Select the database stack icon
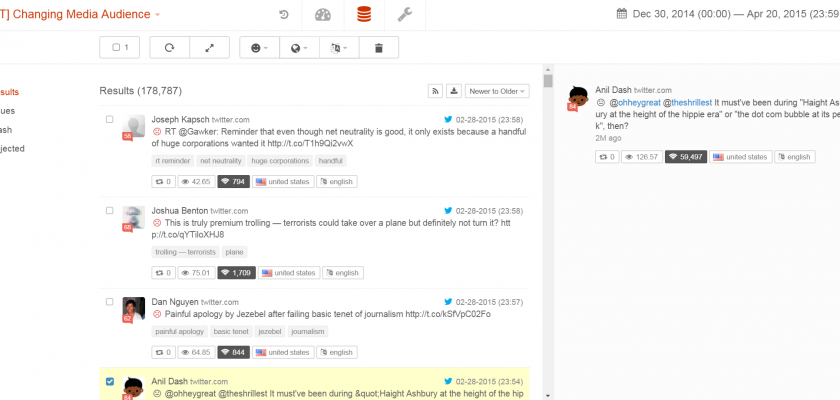Screen dimensions: 840x400 pyautogui.click(x=363, y=15)
